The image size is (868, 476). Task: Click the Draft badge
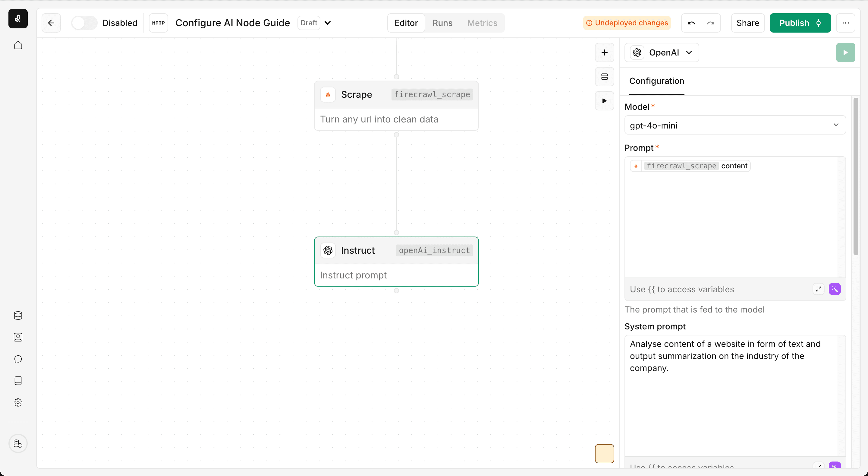coord(309,23)
